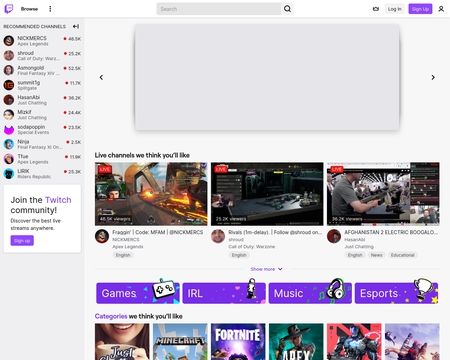This screenshot has width=450, height=360.
Task: Click the search magnifier button
Action: coord(287,9)
